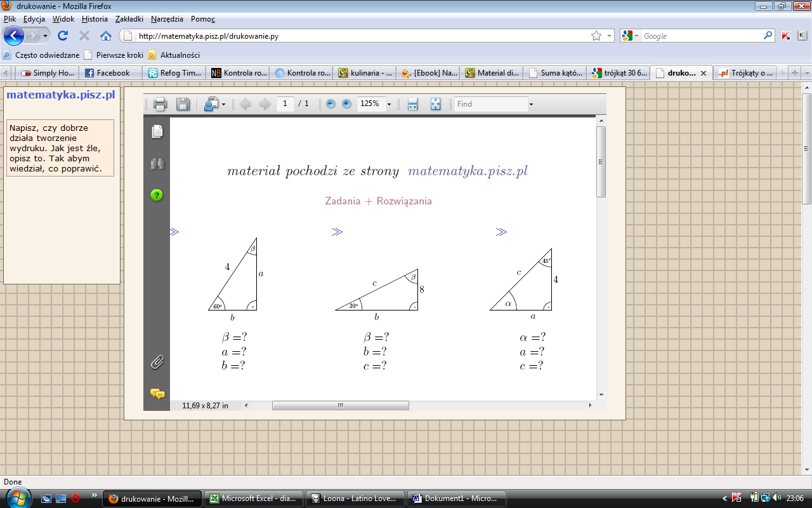The image size is (812, 508).
Task: Open the attachments paperclip panel
Action: (157, 363)
